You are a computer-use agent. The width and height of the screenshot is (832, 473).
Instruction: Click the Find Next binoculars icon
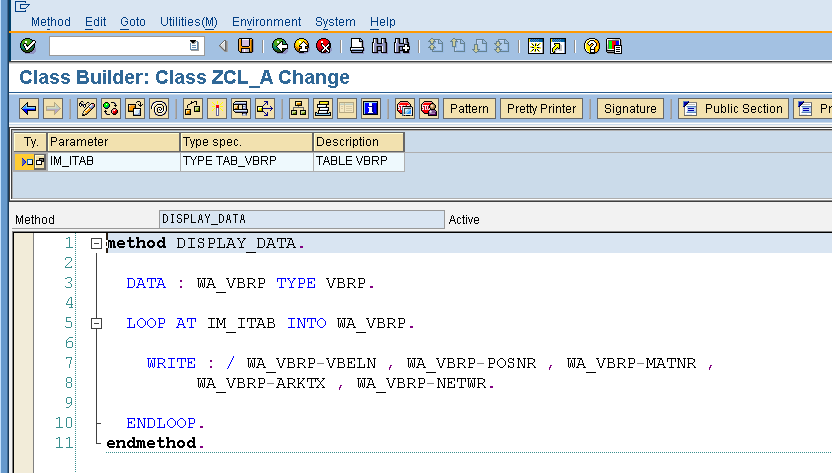click(402, 46)
